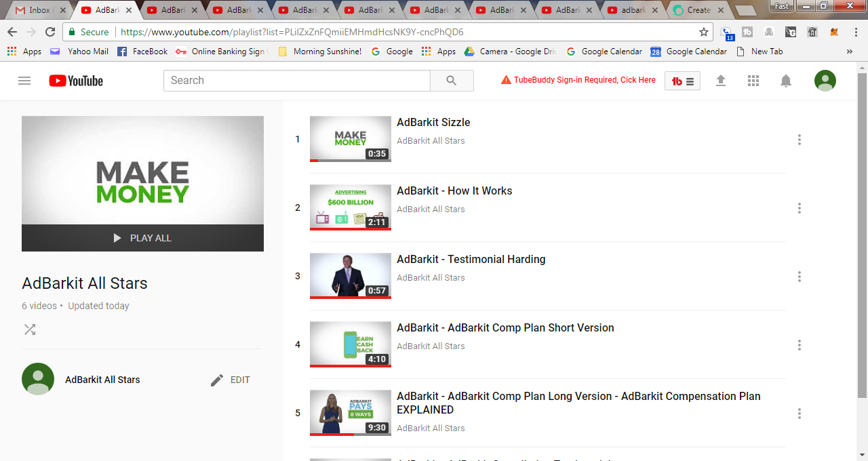Image resolution: width=868 pixels, height=461 pixels.
Task: Switch to the Gmail Inbox tab
Action: 38,10
